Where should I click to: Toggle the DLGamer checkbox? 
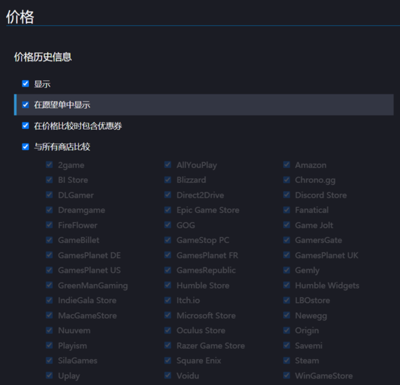pyautogui.click(x=49, y=195)
